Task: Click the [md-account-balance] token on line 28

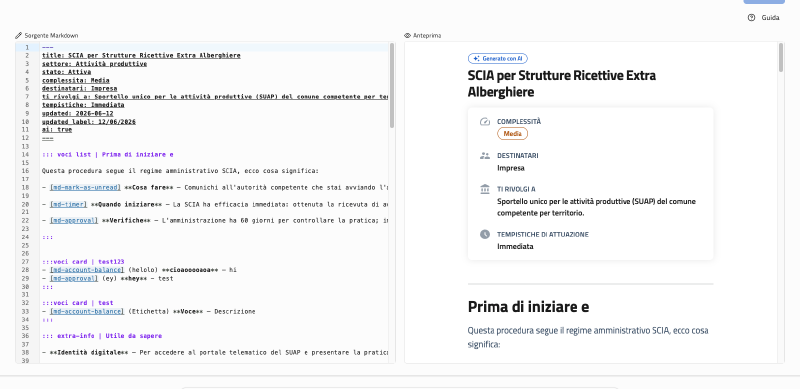Action: click(x=87, y=270)
